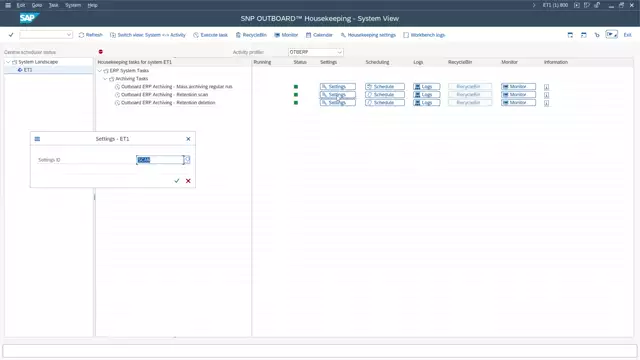Open the System menu
This screenshot has width=640, height=360.
pyautogui.click(x=73, y=5)
